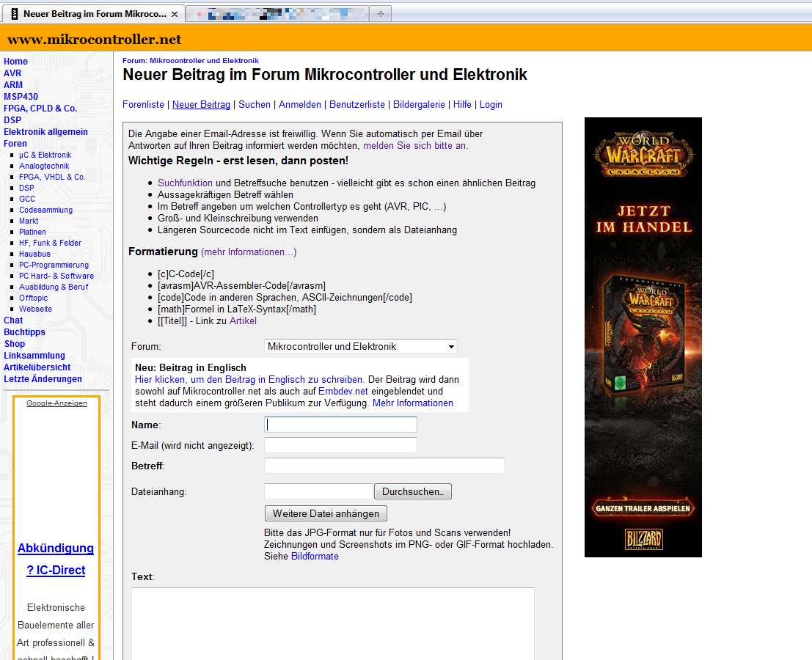This screenshot has height=660, width=812.
Task: Click Mehr Informationen about English posts
Action: click(413, 403)
